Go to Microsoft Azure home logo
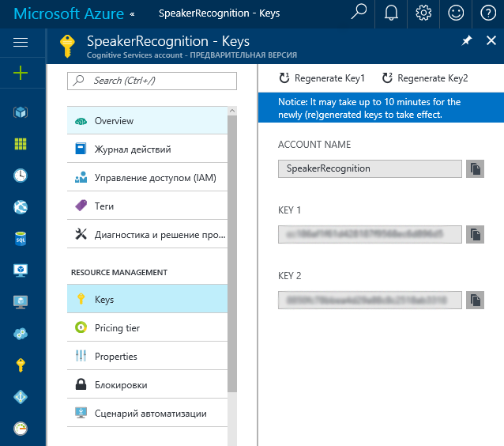 69,13
